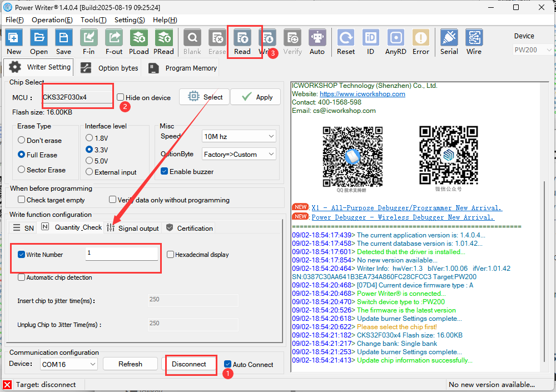This screenshot has width=556, height=392.
Task: Choose 5.0V interface level
Action: pyautogui.click(x=90, y=161)
